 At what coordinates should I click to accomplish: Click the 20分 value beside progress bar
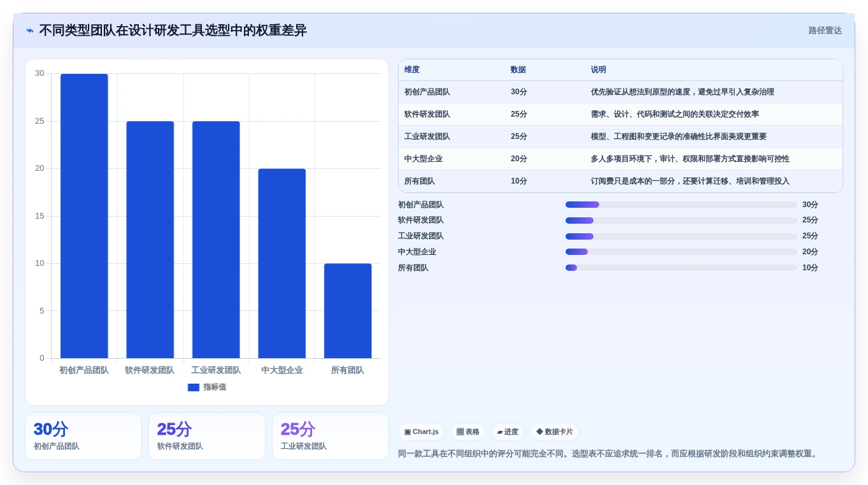pyautogui.click(x=810, y=252)
